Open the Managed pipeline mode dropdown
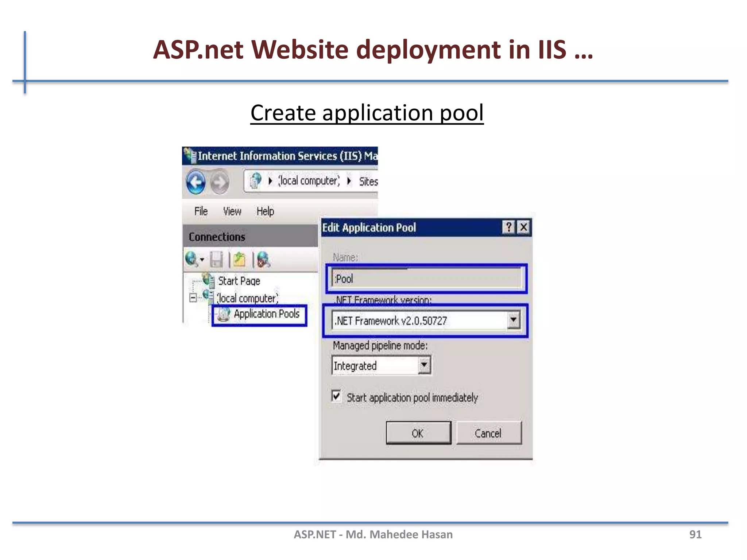 pyautogui.click(x=424, y=365)
